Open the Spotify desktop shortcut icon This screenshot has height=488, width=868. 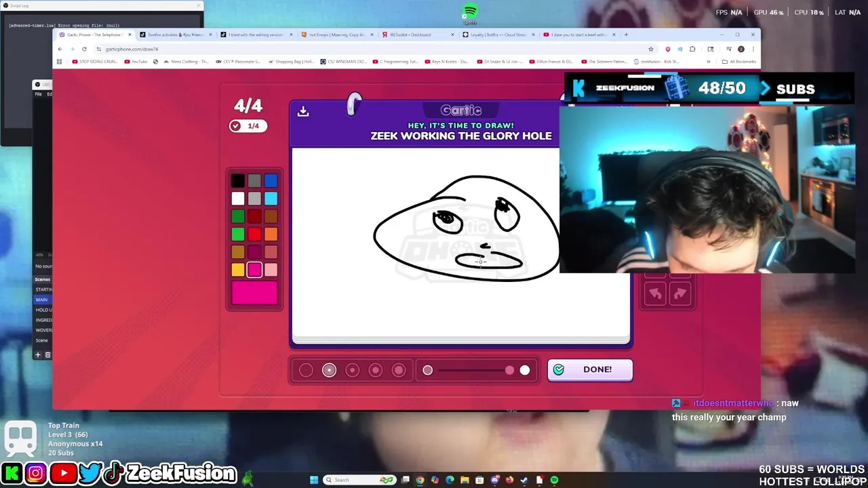[x=470, y=13]
